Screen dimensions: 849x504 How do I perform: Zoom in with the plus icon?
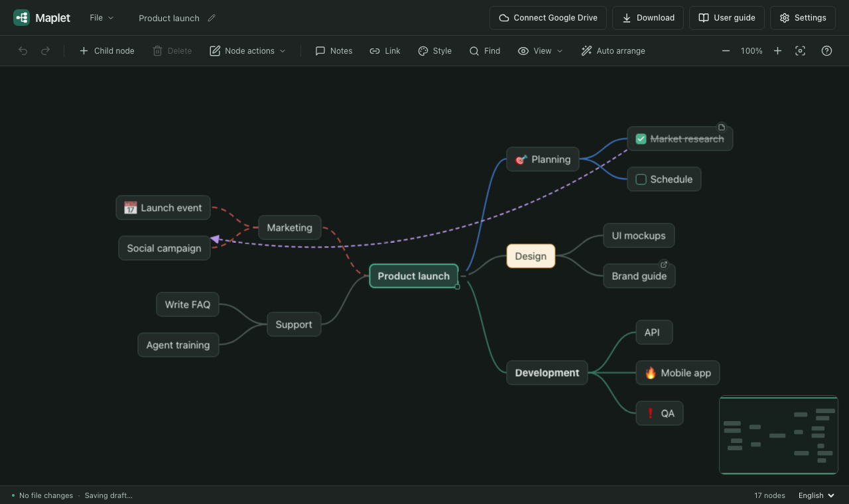click(777, 51)
